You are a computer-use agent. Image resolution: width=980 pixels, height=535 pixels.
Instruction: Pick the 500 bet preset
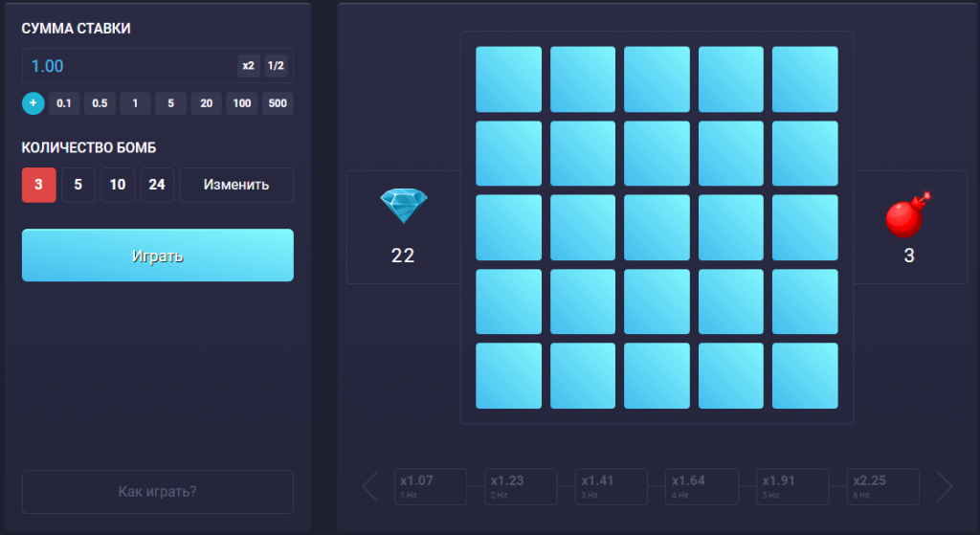click(x=278, y=103)
